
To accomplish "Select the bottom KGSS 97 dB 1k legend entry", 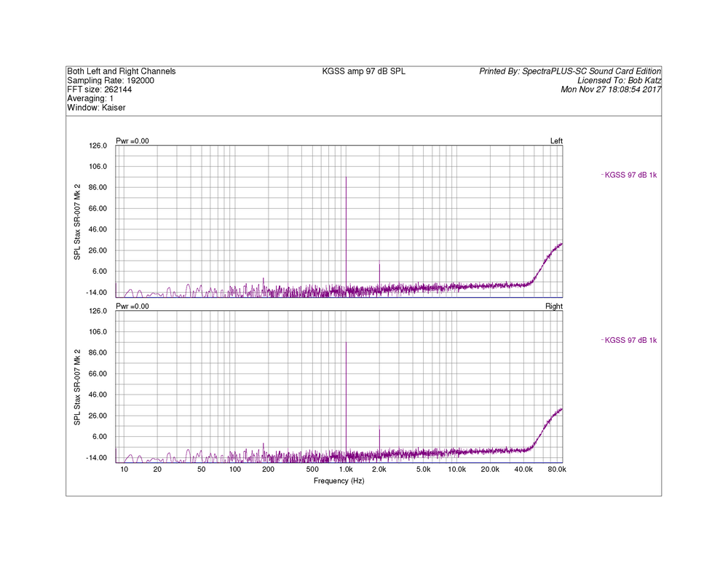I will (x=630, y=340).
